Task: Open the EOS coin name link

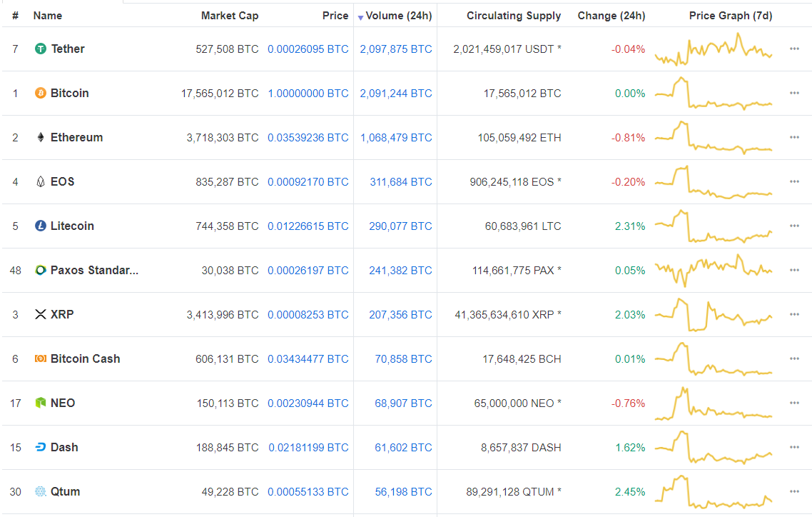Action: click(62, 181)
